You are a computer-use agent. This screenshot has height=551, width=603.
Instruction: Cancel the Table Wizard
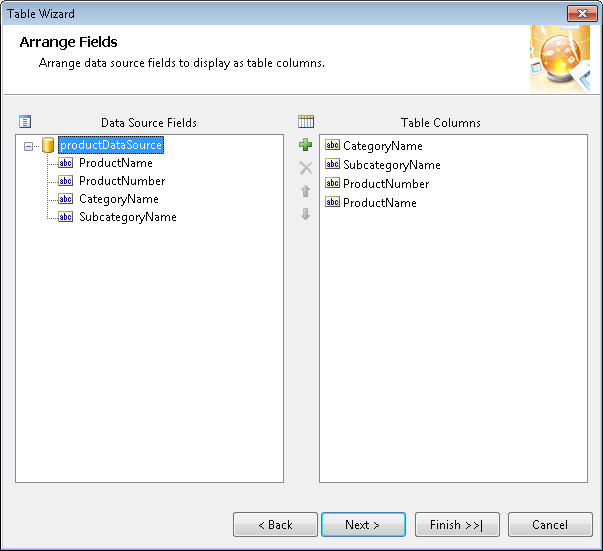point(550,524)
